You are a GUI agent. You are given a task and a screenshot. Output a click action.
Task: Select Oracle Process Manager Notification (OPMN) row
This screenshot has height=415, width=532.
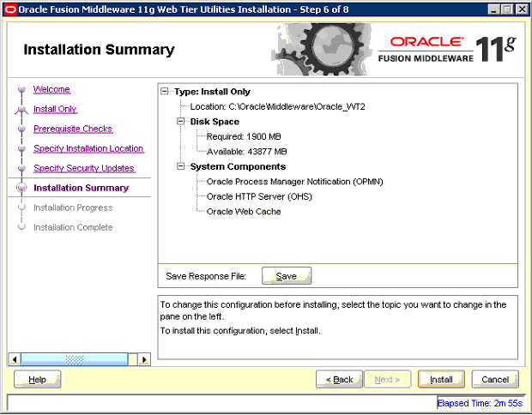295,182
